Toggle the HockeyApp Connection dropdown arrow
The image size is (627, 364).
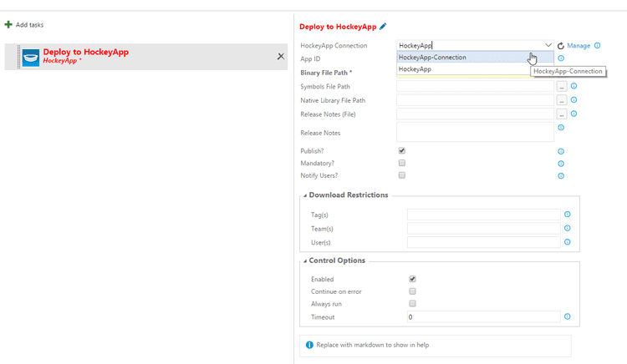click(548, 45)
